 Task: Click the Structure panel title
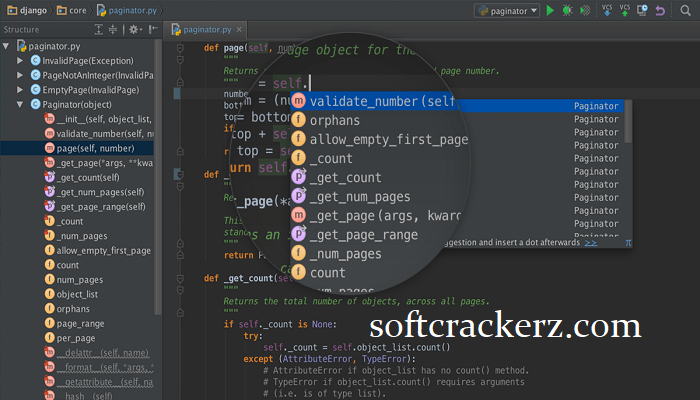pos(21,29)
